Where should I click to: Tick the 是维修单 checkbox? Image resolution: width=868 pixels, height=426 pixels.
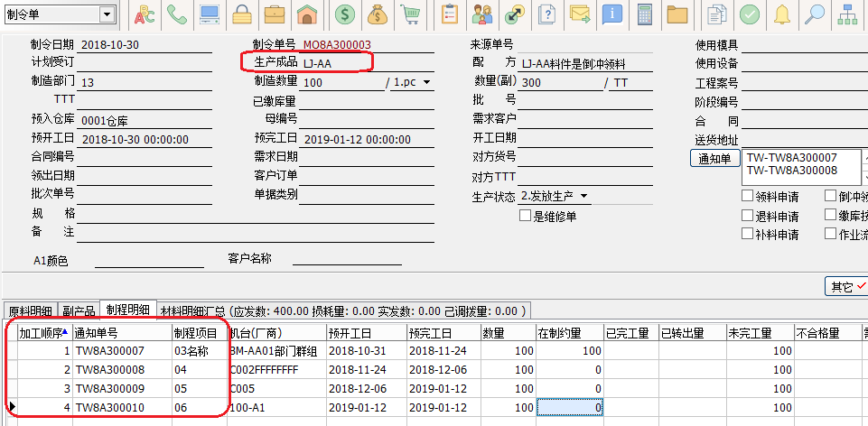(525, 216)
